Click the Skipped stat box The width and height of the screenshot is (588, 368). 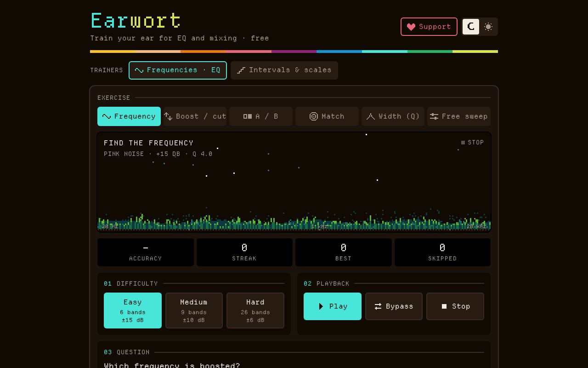pos(442,252)
